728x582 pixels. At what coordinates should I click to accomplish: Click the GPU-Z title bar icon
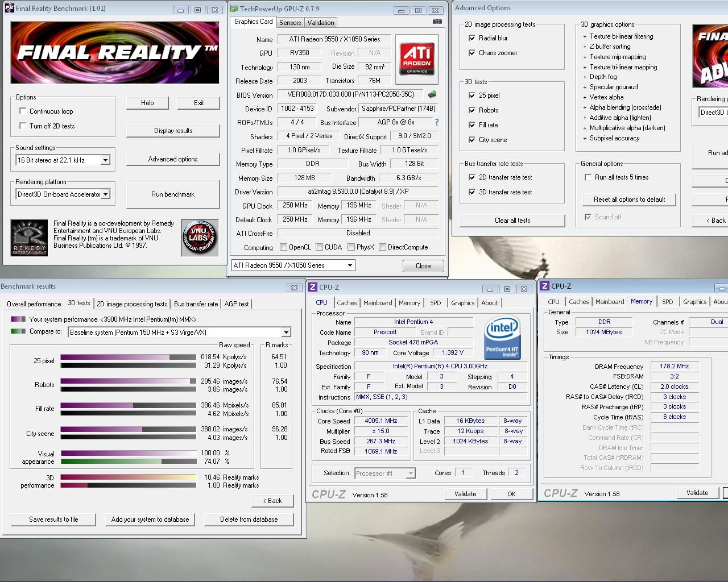click(x=234, y=9)
